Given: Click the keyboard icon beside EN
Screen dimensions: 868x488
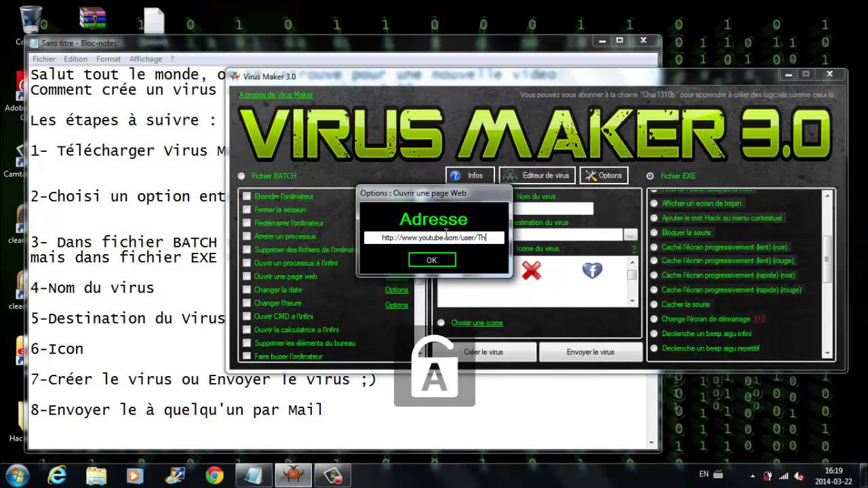Looking at the screenshot, I should (x=718, y=474).
